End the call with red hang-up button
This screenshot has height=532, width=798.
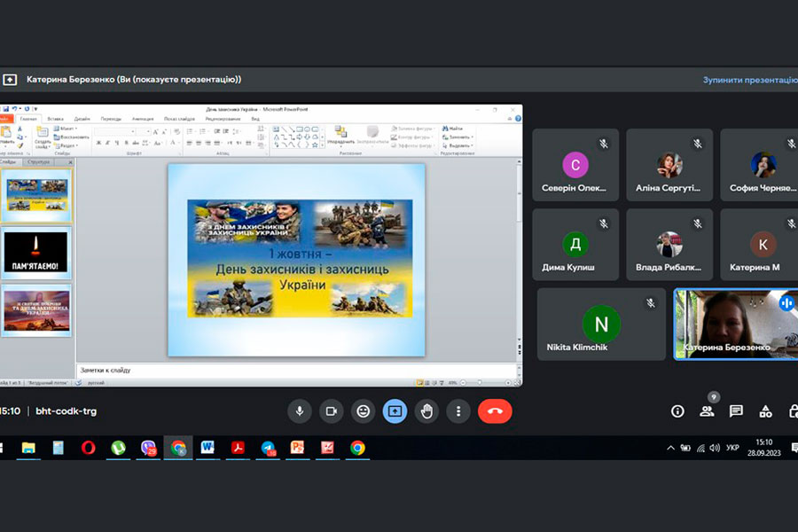pos(495,411)
